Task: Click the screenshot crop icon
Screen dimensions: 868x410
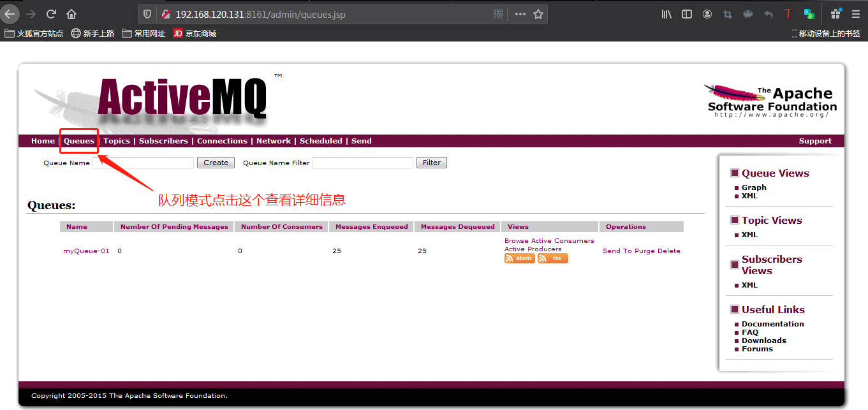Action: coord(728,14)
